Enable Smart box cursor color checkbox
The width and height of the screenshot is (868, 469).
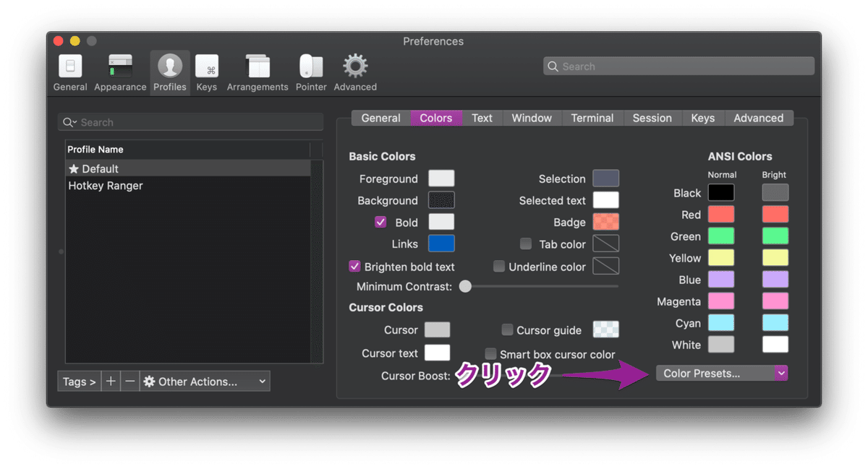tap(490, 354)
